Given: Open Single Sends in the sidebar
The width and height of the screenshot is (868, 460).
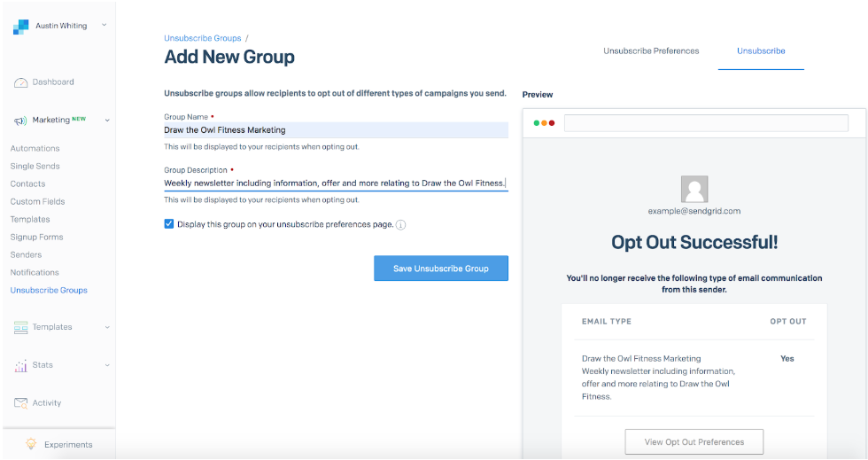Looking at the screenshot, I should (35, 167).
